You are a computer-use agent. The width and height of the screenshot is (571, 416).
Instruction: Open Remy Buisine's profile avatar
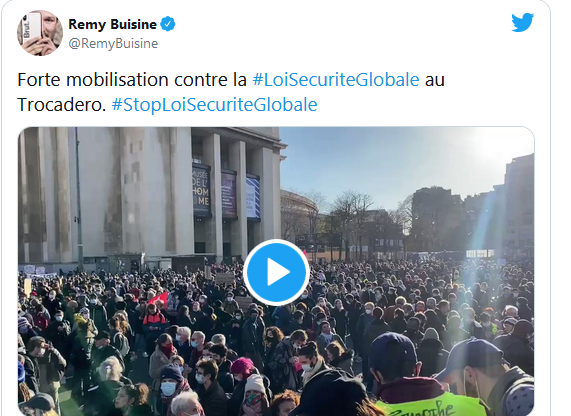[x=40, y=33]
